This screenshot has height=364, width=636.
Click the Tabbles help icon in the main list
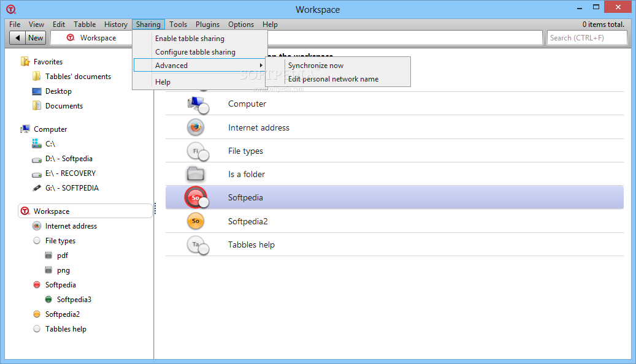point(197,245)
